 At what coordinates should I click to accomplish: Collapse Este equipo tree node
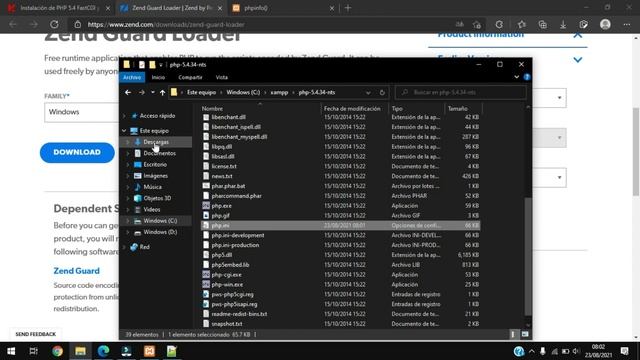pos(124,131)
